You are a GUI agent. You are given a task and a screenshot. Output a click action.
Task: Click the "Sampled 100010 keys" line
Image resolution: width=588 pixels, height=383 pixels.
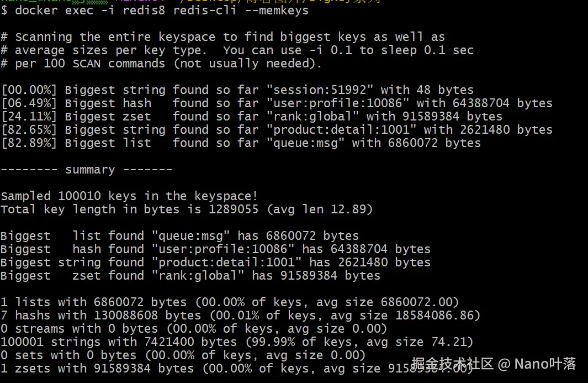click(x=129, y=196)
